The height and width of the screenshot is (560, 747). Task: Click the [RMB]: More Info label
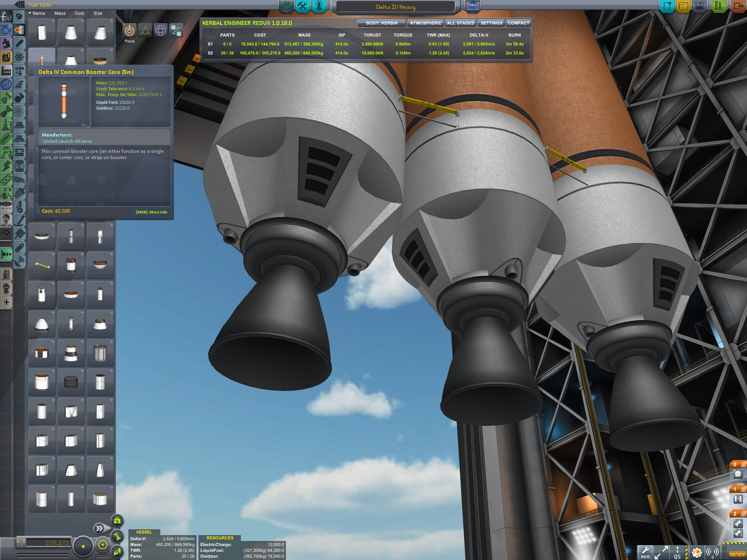[x=151, y=212]
